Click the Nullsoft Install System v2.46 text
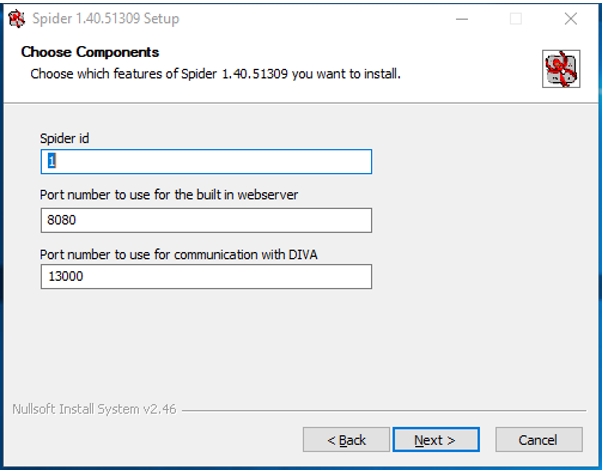Image resolution: width=603 pixels, height=472 pixels. (94, 409)
